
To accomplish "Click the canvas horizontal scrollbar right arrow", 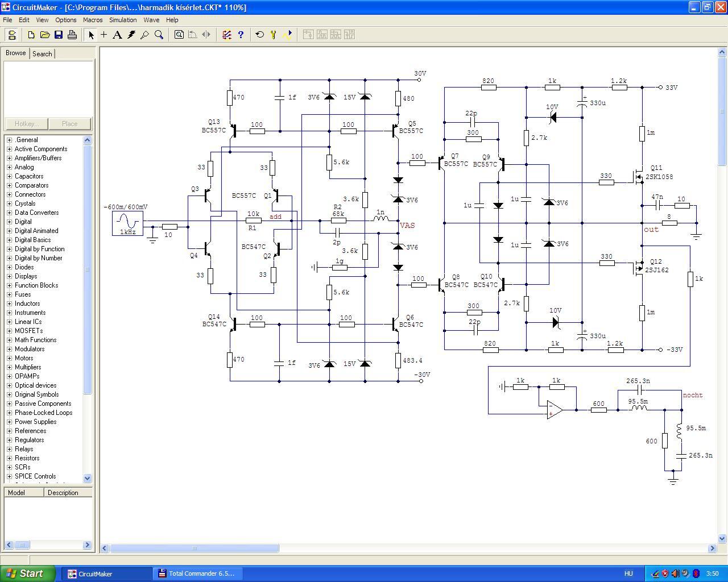I will point(712,548).
